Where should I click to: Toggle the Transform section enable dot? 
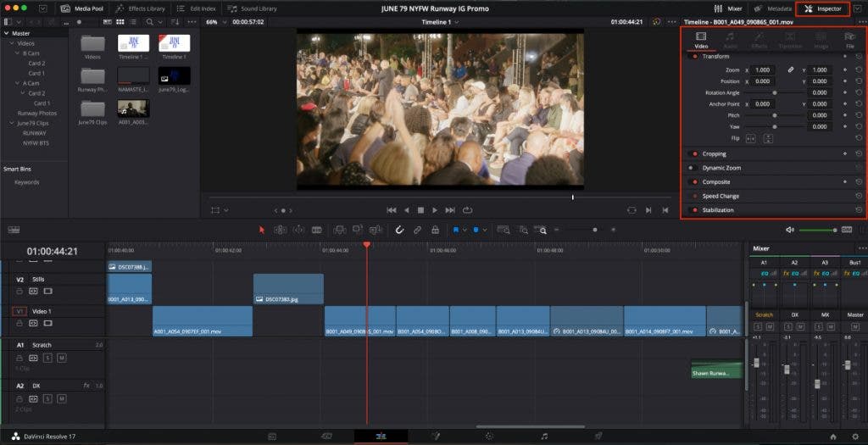pyautogui.click(x=695, y=57)
